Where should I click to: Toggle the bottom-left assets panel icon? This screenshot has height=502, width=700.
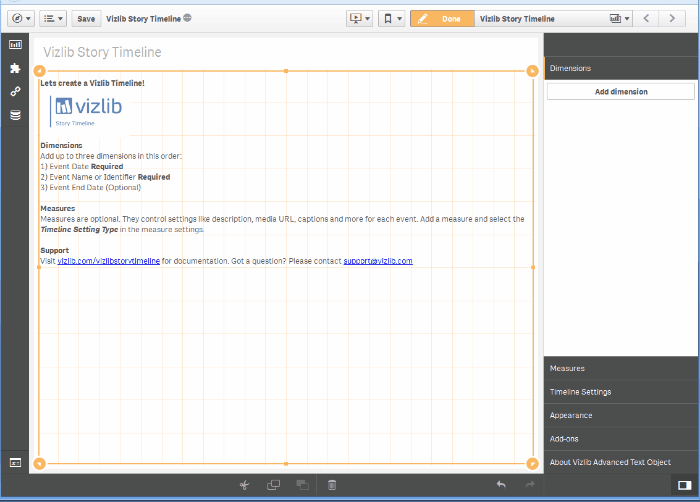[15, 463]
